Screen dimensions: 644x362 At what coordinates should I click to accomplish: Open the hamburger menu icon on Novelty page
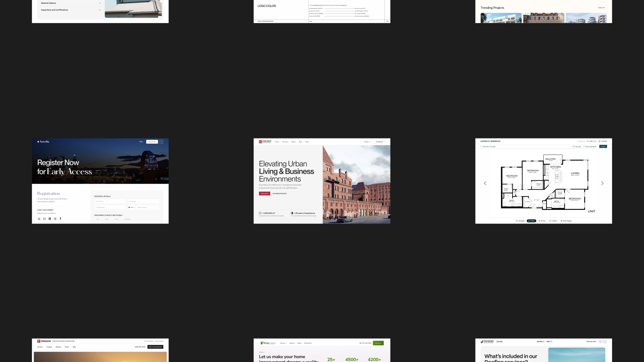[x=161, y=142]
